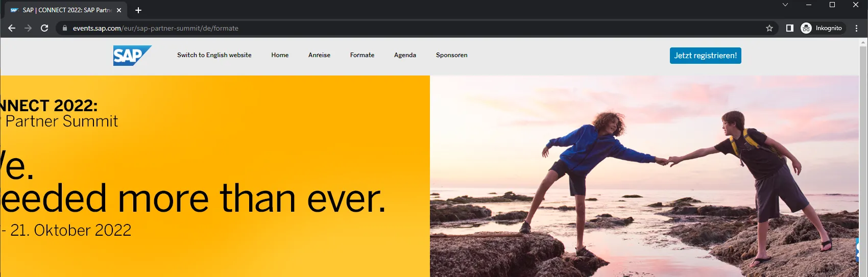Click the browser back arrow
Viewport: 868px width, 277px height.
[12, 28]
